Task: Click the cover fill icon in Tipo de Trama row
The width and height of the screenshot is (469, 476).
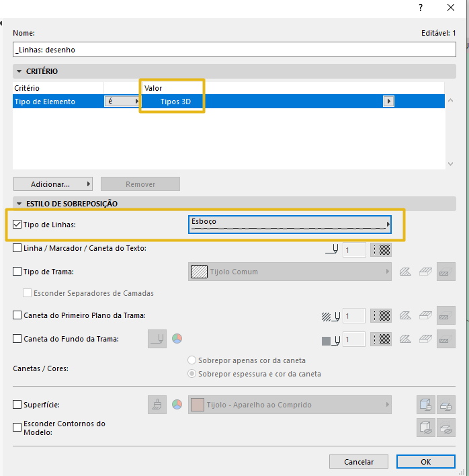Action: coord(425,272)
